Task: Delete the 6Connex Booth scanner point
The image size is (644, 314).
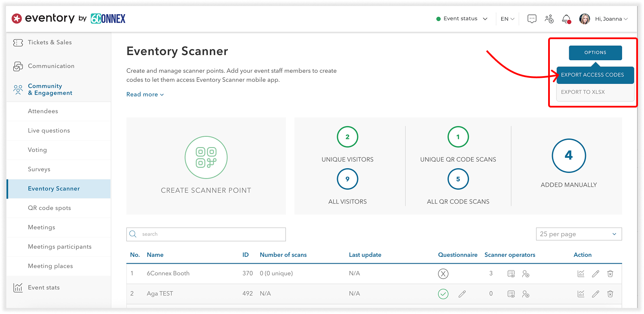Action: click(610, 274)
